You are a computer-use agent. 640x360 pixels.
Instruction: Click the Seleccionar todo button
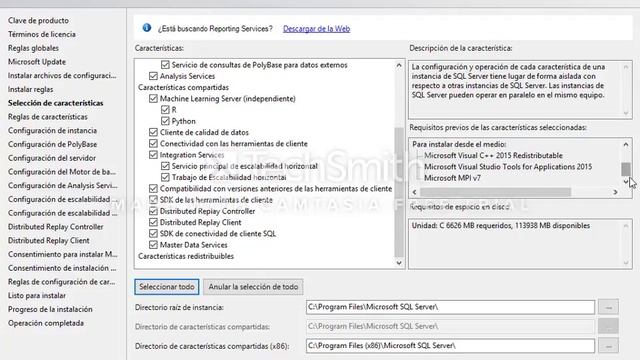[x=167, y=287]
